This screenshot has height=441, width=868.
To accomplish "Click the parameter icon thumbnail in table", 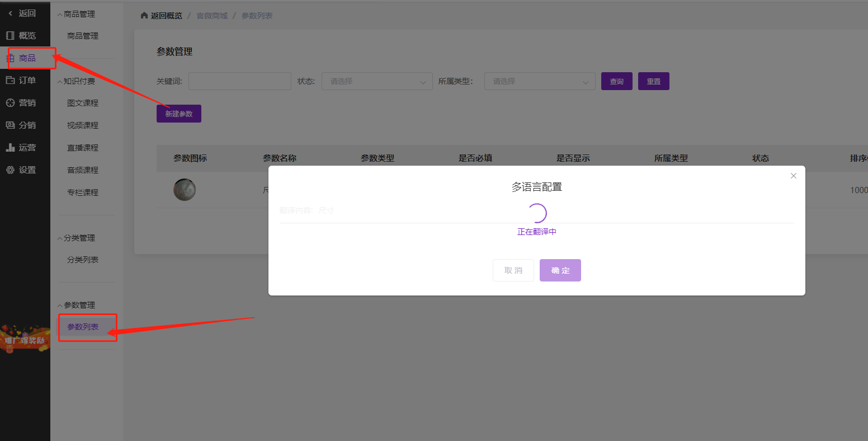I will (185, 190).
